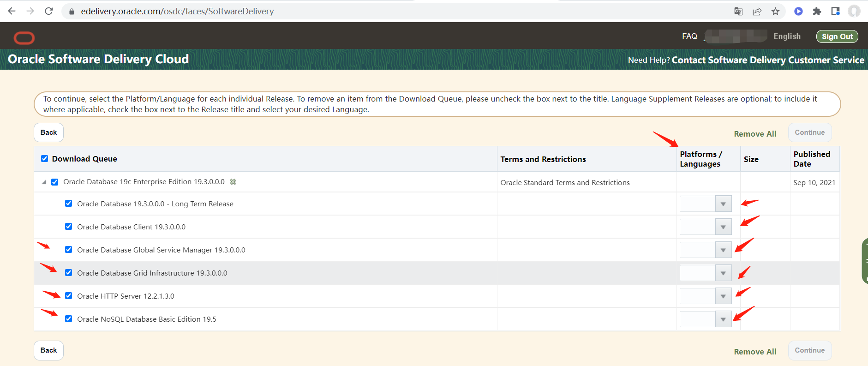The image size is (868, 366).
Task: Change language from English
Action: tap(787, 36)
